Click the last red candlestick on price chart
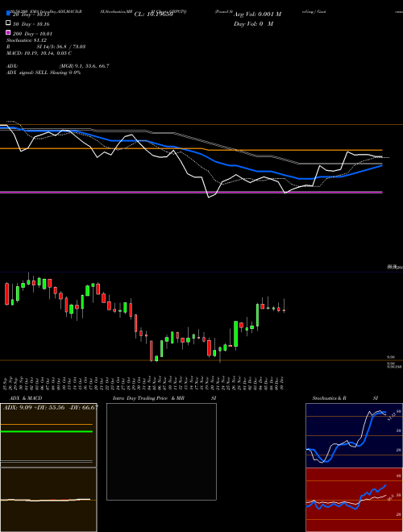This screenshot has width=403, height=532. (284, 310)
